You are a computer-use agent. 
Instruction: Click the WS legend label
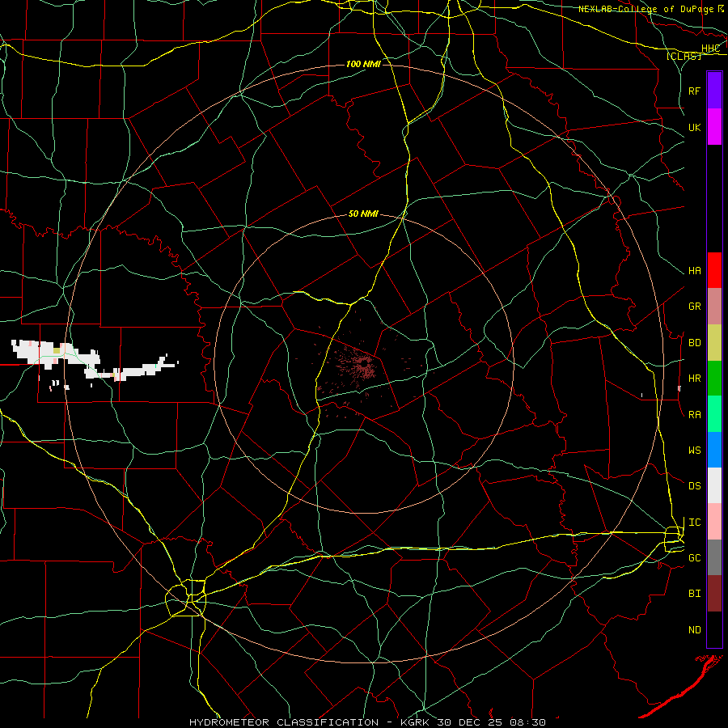click(694, 451)
